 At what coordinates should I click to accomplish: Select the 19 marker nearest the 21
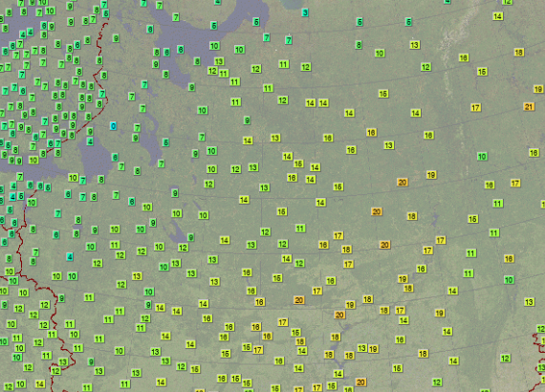tap(538, 89)
